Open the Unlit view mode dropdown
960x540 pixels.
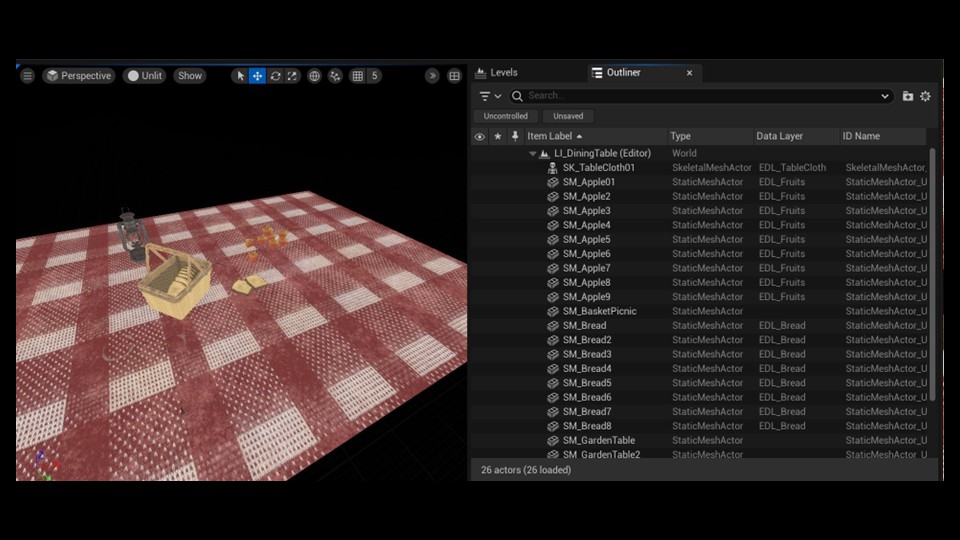coord(144,76)
